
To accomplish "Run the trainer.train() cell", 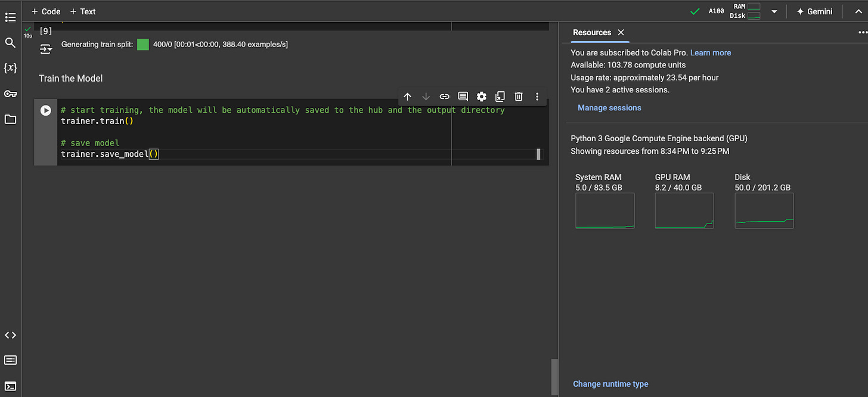I will tap(45, 110).
